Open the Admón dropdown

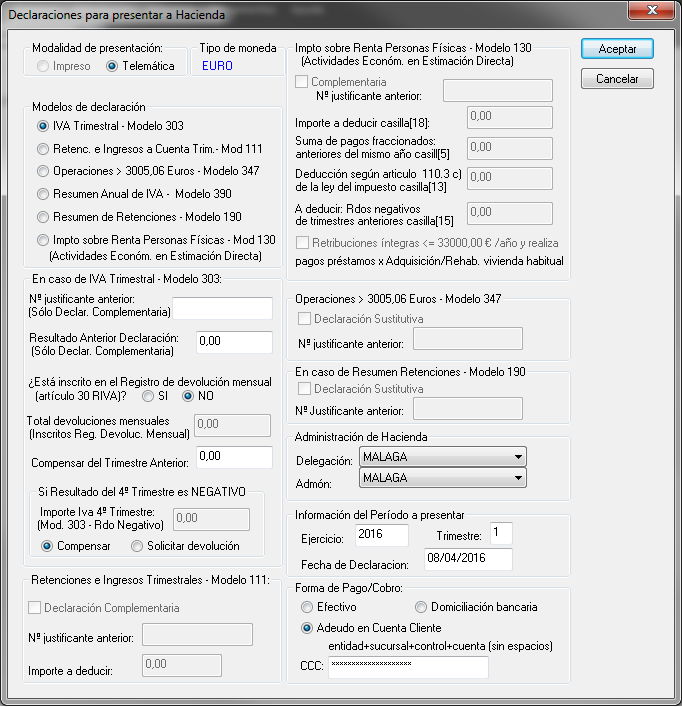(443, 478)
